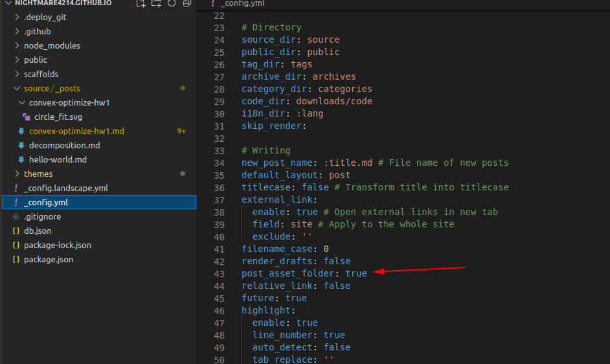This screenshot has width=610, height=364.
Task: Click the modified dot on source/_posts row
Action: coord(183,88)
